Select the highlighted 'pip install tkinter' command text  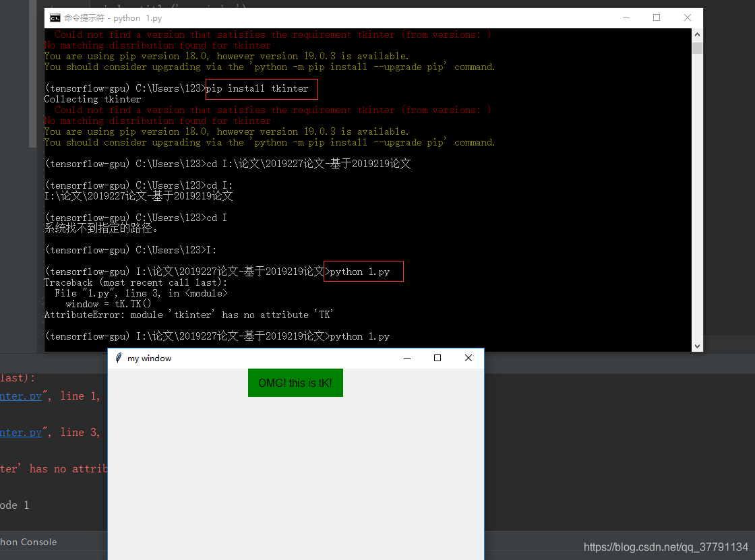click(x=262, y=88)
